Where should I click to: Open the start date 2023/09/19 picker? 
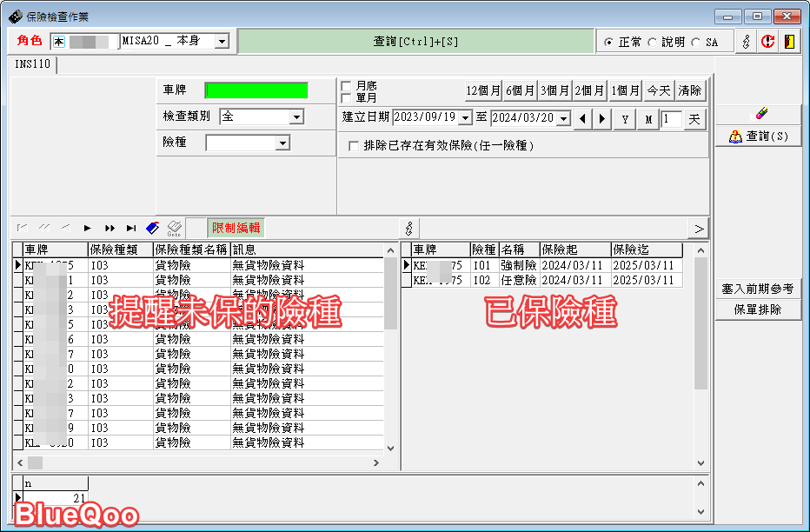pos(465,118)
